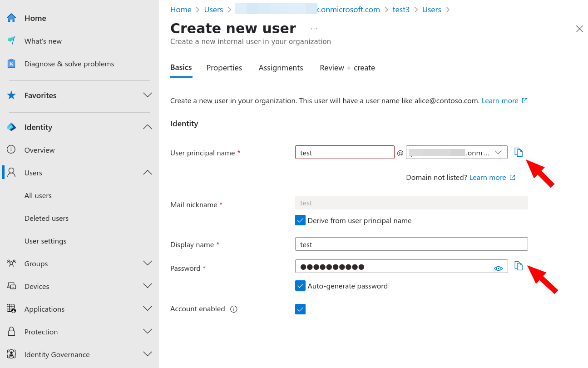The height and width of the screenshot is (368, 588).
Task: Collapse the Identity section
Action: point(148,127)
